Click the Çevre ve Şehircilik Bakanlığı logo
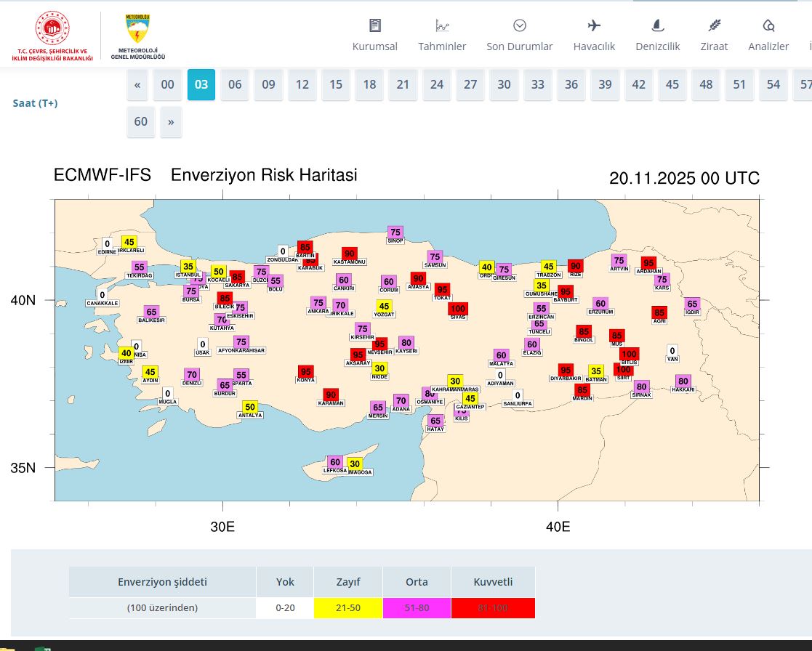This screenshot has width=812, height=651. [x=51, y=29]
